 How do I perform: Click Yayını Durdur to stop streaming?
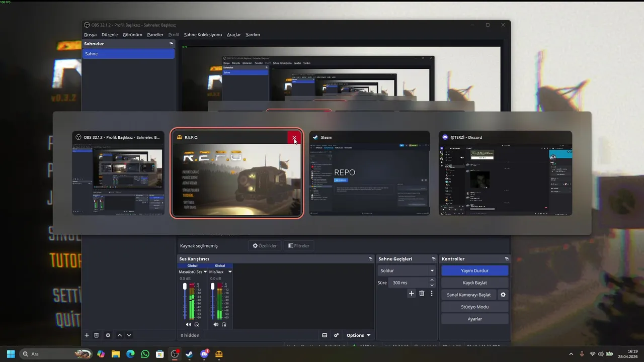tap(475, 270)
